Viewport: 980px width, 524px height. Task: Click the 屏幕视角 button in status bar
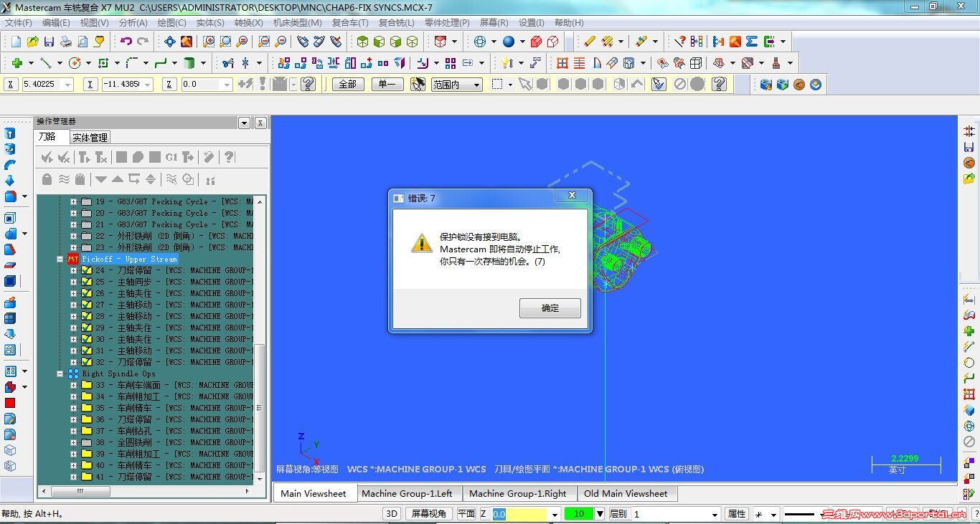coord(428,514)
